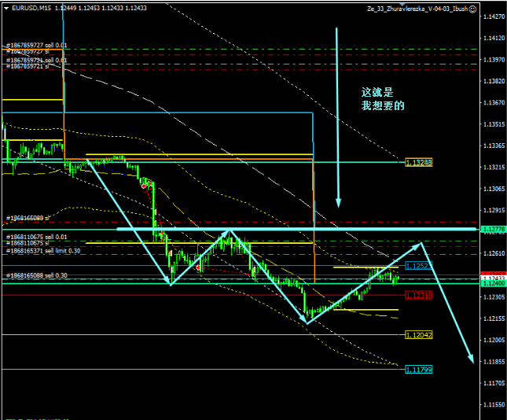
Task: Click the Ze_33_Zhuravlerezka expert advisor name
Action: 416,9
